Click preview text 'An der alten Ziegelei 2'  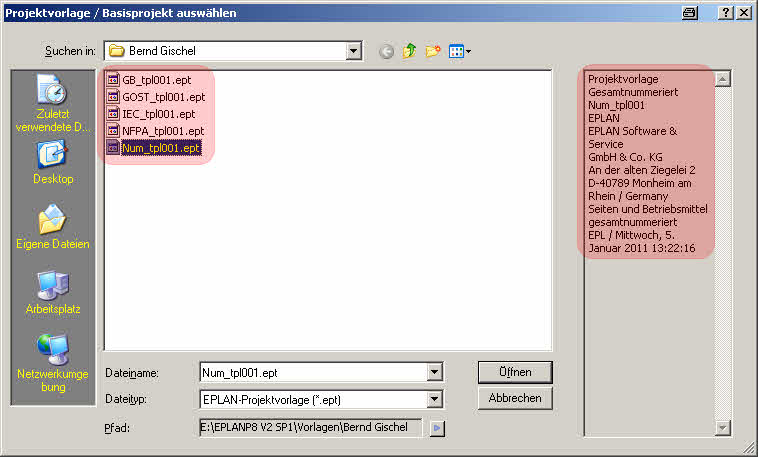(x=641, y=170)
